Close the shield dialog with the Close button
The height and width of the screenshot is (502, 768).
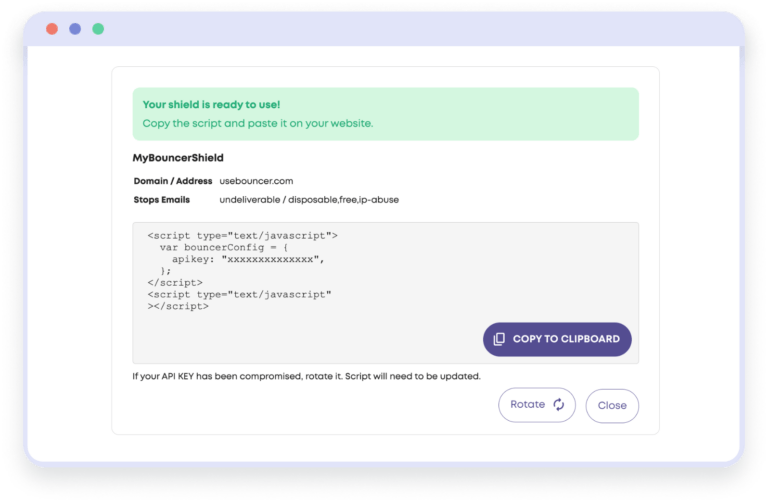pos(612,405)
